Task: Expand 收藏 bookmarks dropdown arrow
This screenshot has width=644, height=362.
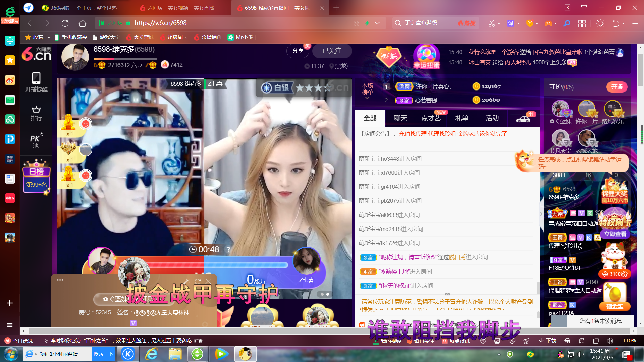Action: [49, 37]
